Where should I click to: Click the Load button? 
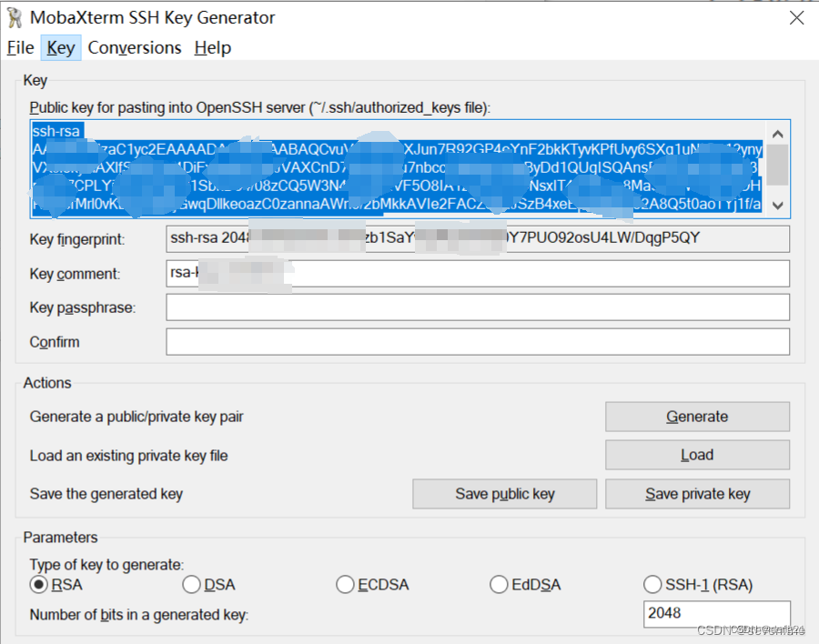697,455
